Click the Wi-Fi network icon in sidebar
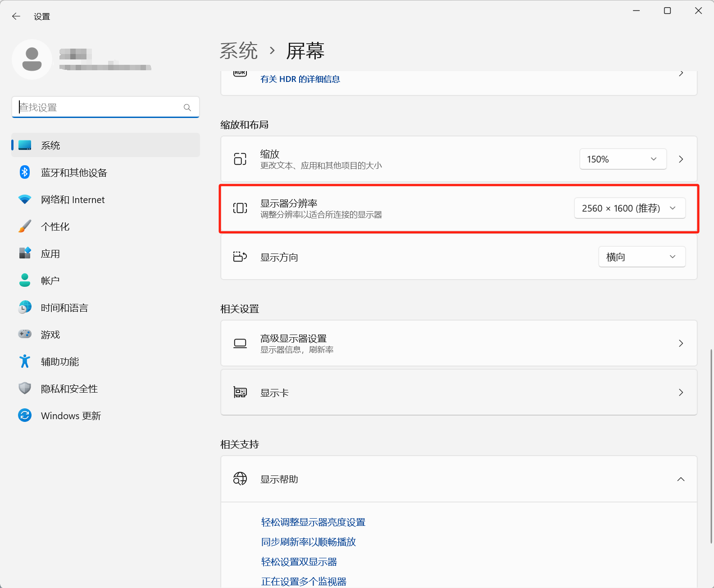This screenshot has height=588, width=714. 25,199
